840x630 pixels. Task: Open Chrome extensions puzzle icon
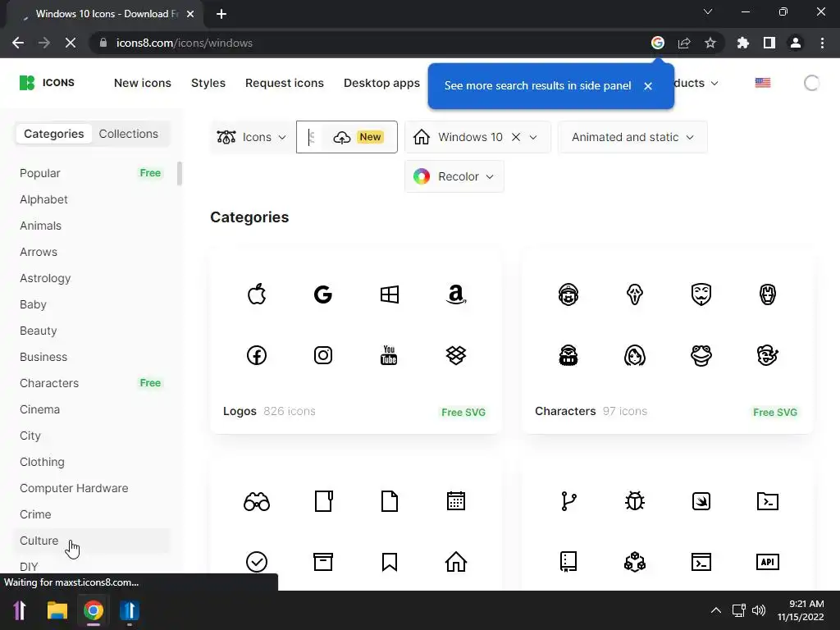(742, 43)
